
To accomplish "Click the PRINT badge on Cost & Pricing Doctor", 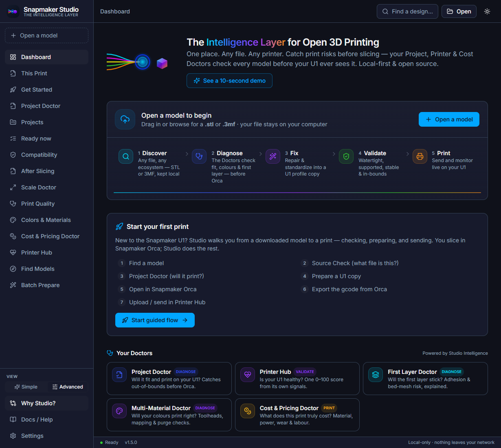I will [x=329, y=408].
